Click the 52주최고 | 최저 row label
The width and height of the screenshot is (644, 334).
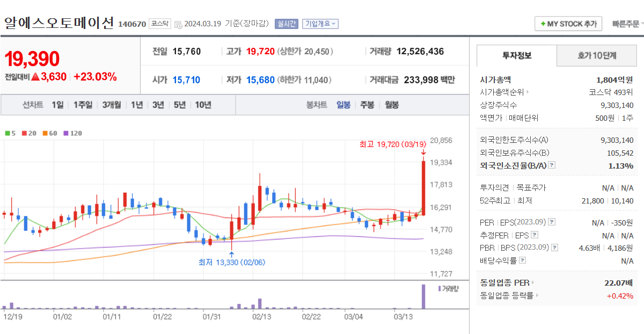coord(506,201)
